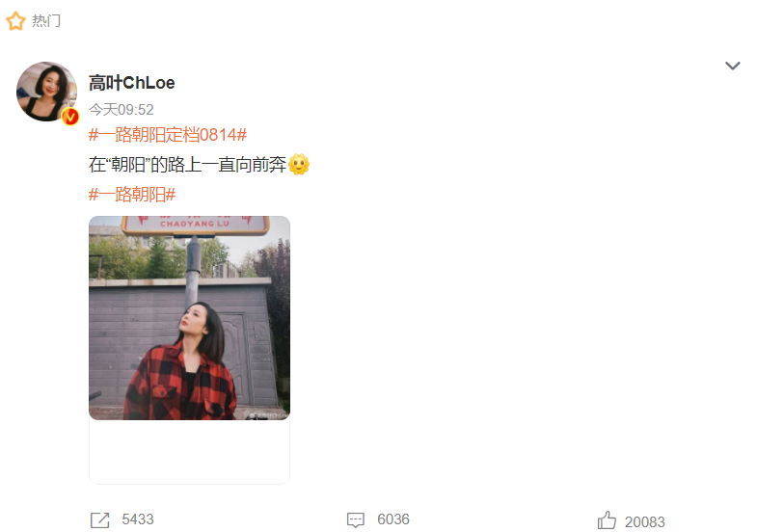Open the hashtag #一路朝阳#
Image resolution: width=757 pixels, height=532 pixels.
click(132, 195)
